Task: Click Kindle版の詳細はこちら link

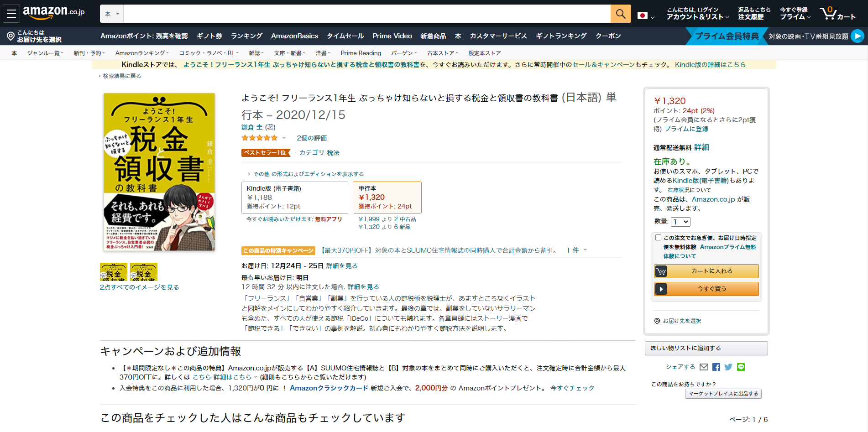Action: click(710, 65)
